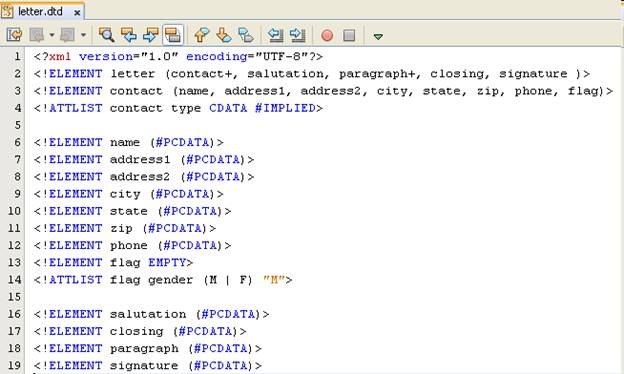Stop macro recording square icon
Screen dimensions: 624x374
pos(349,35)
